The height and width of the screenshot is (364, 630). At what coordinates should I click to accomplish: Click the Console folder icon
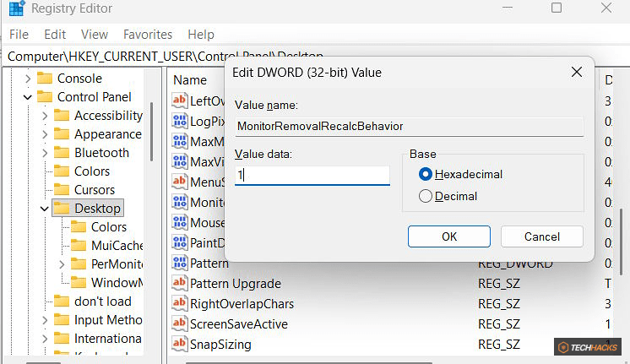pyautogui.click(x=45, y=78)
